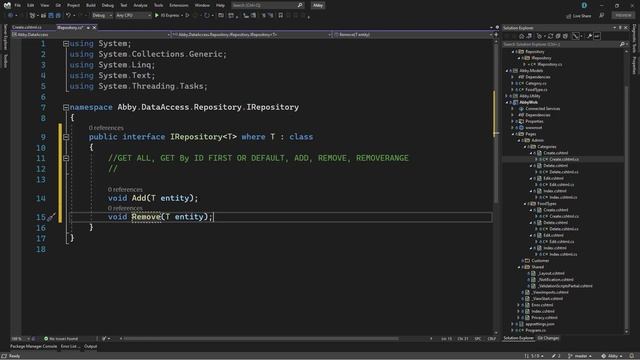Collapse the using directives block on line 1

coord(66,43)
